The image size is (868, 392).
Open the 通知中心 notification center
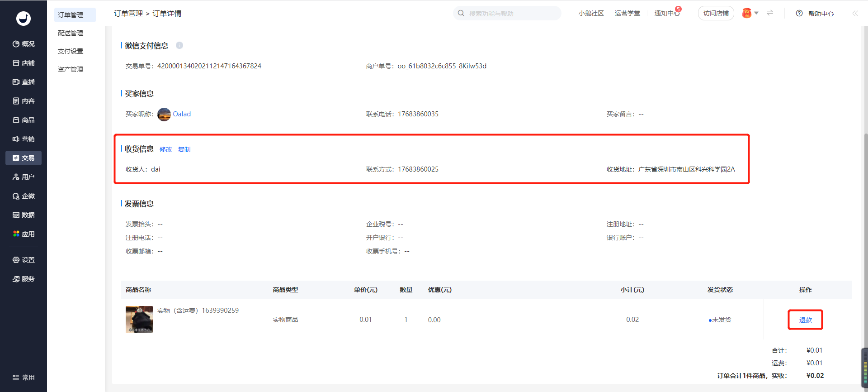[x=667, y=13]
